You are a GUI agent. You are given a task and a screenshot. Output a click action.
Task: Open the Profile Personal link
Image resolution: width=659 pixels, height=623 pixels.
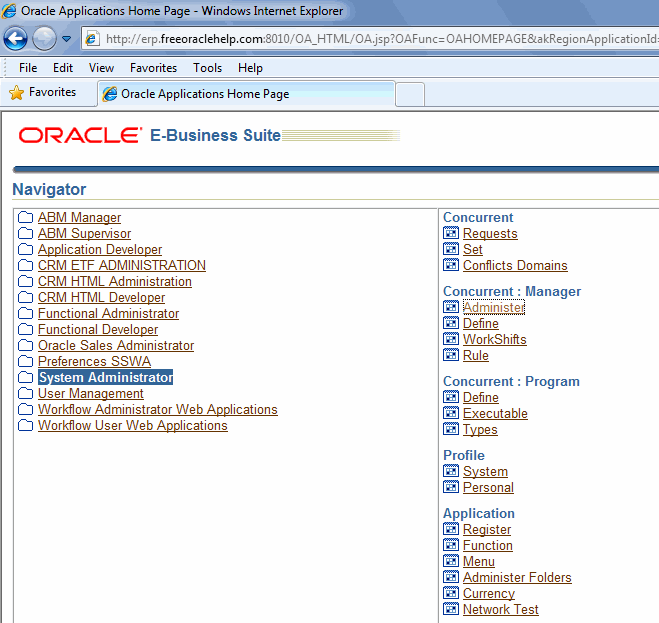tap(488, 487)
